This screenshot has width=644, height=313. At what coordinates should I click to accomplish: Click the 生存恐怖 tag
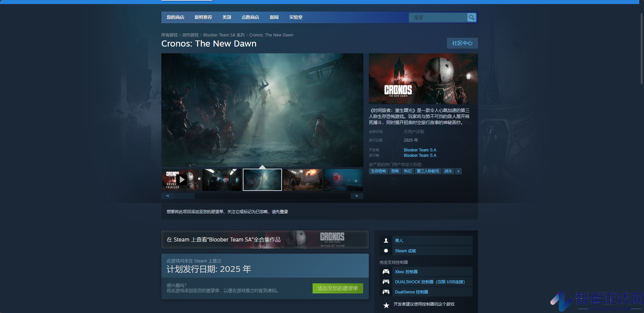pyautogui.click(x=379, y=171)
